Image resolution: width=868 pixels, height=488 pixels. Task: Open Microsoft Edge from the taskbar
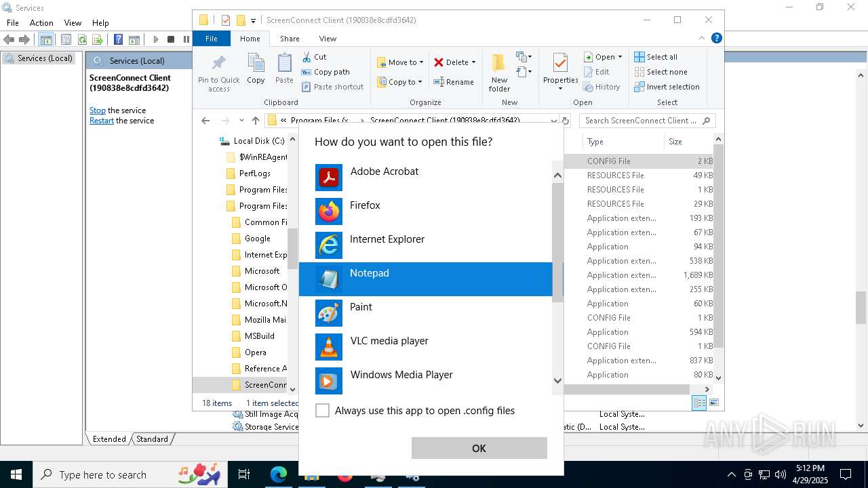pos(279,474)
